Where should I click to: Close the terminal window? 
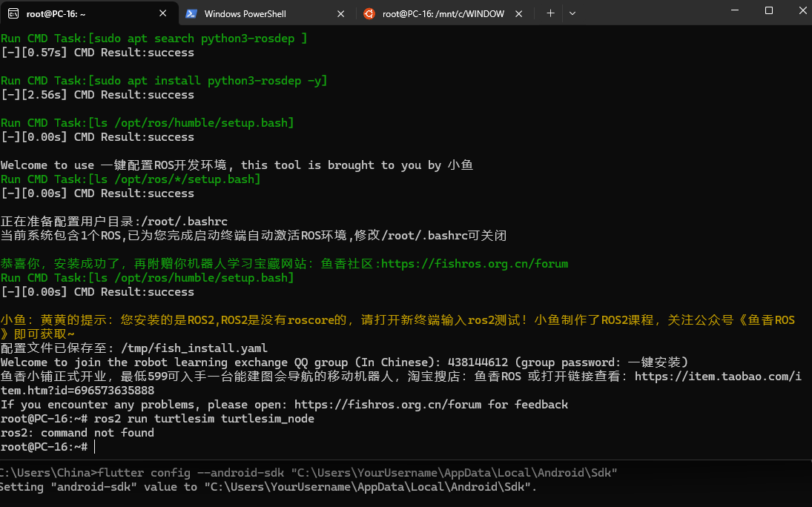point(802,10)
